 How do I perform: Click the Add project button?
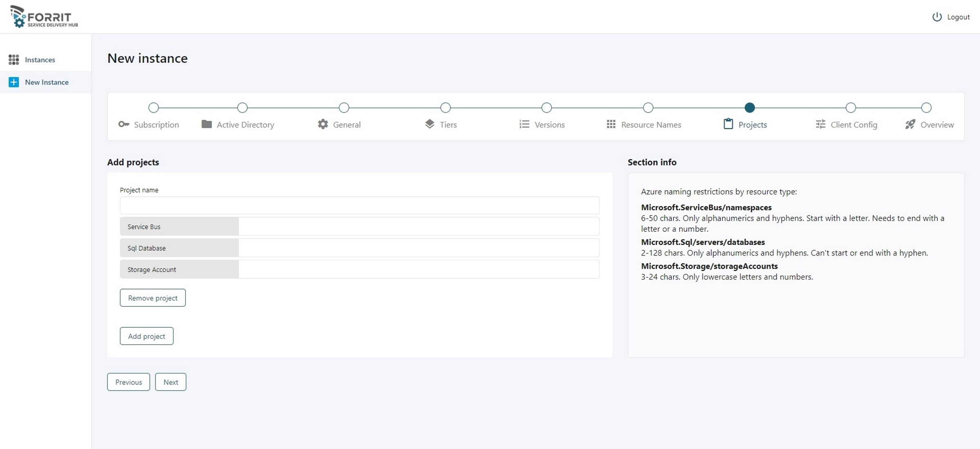coord(147,336)
